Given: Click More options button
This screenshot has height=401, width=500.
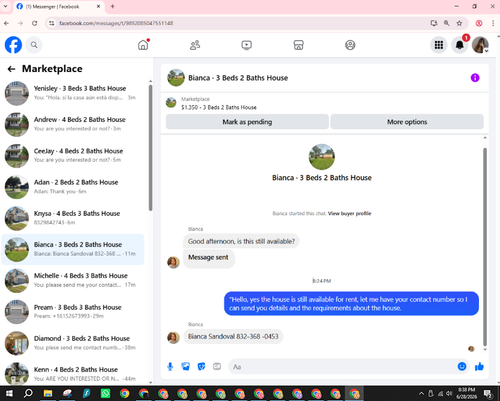Looking at the screenshot, I should tap(407, 122).
